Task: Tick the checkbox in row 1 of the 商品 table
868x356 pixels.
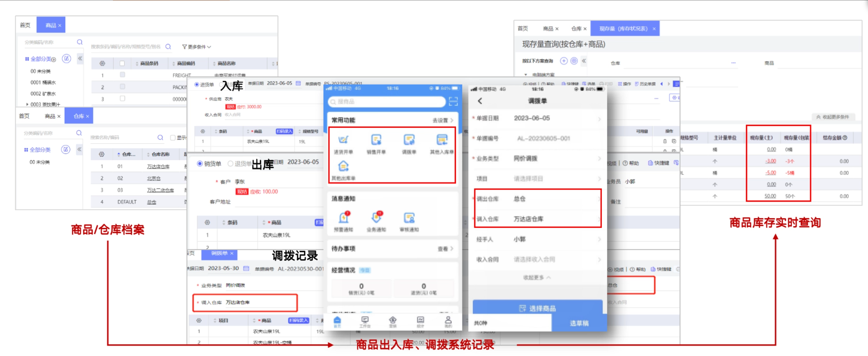Action: [122, 75]
